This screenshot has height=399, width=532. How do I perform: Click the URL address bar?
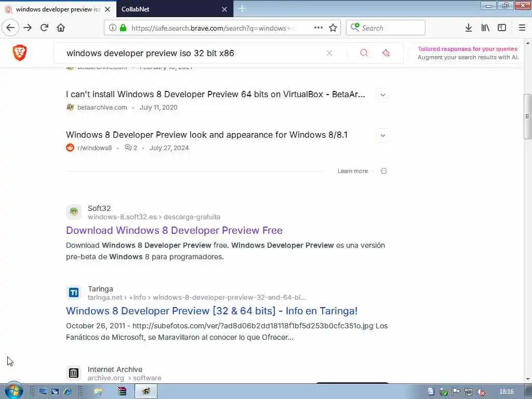pyautogui.click(x=212, y=28)
